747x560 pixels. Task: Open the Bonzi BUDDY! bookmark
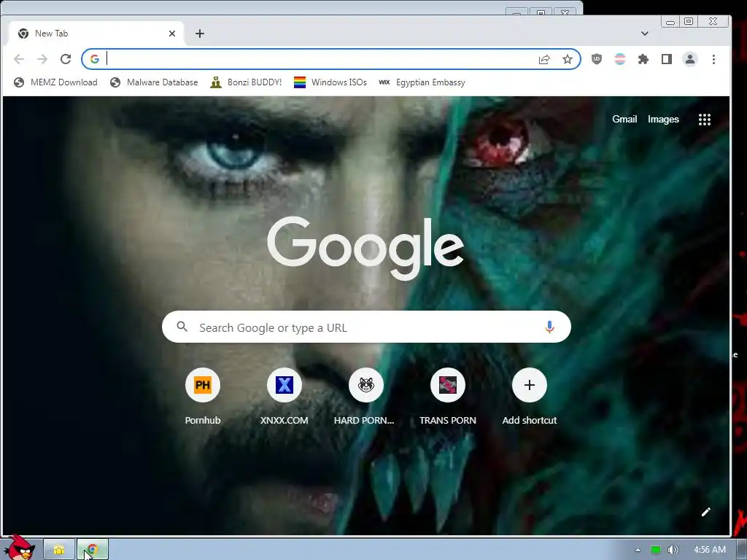pyautogui.click(x=247, y=82)
